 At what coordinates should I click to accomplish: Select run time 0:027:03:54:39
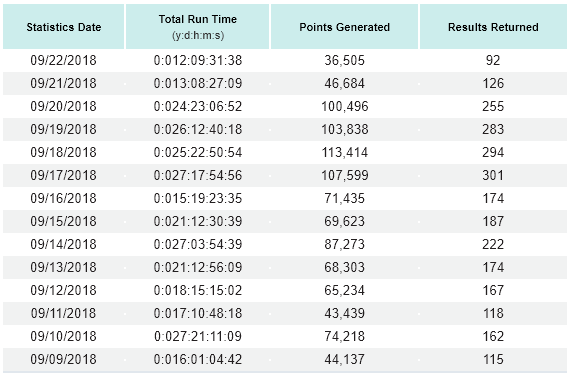pyautogui.click(x=198, y=244)
